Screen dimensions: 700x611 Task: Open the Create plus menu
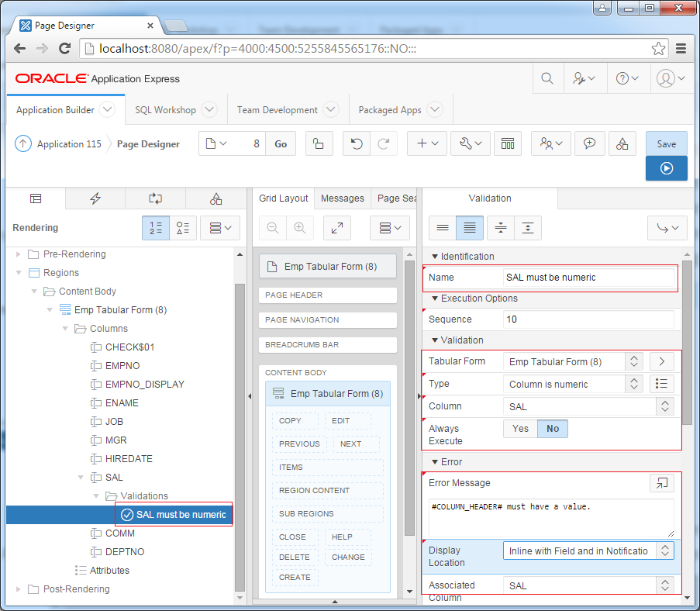[x=427, y=143]
